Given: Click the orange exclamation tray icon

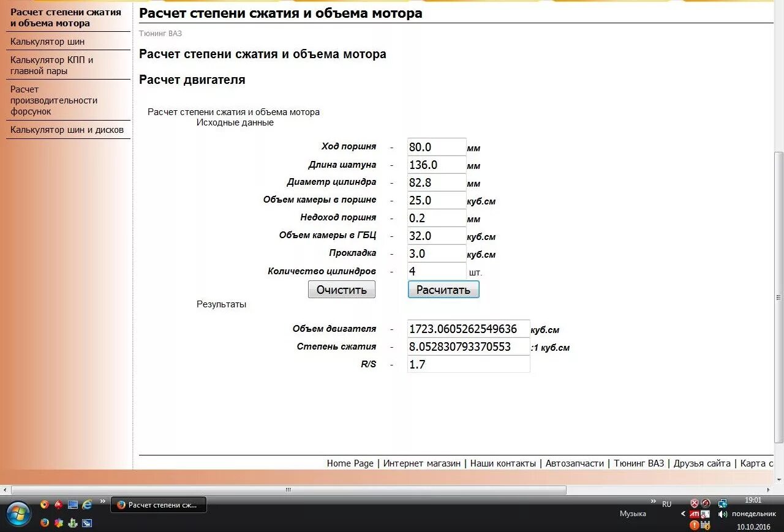Looking at the screenshot, I should point(695,525).
